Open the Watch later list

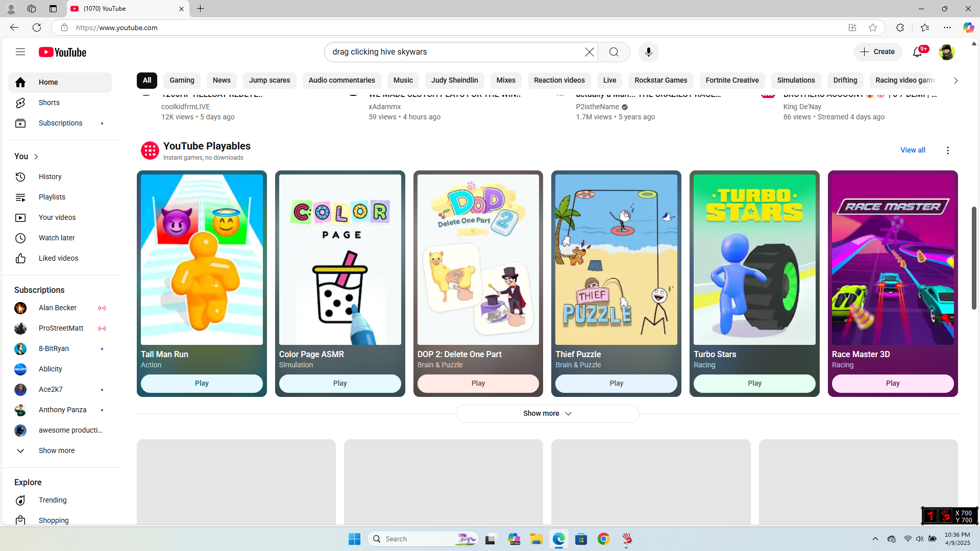(60, 238)
